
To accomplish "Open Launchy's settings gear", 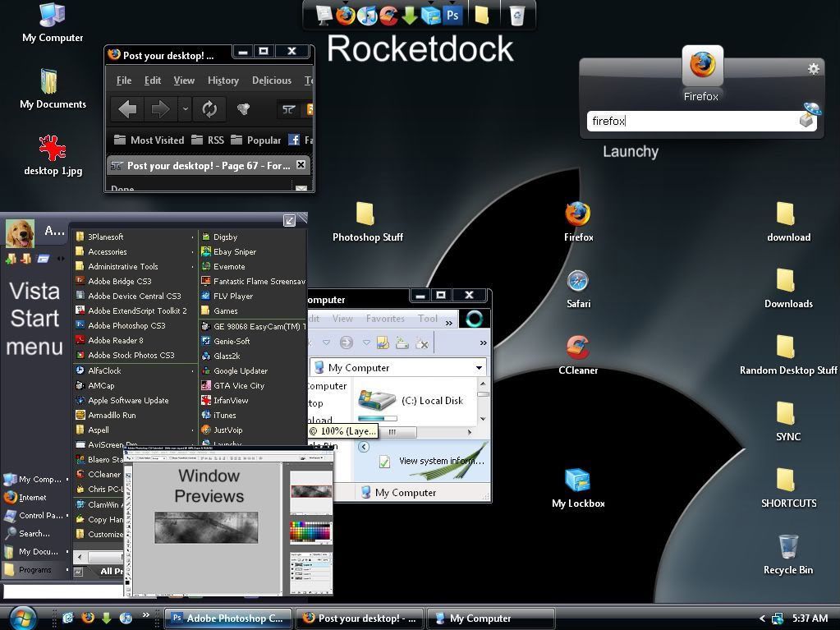I will pyautogui.click(x=813, y=68).
